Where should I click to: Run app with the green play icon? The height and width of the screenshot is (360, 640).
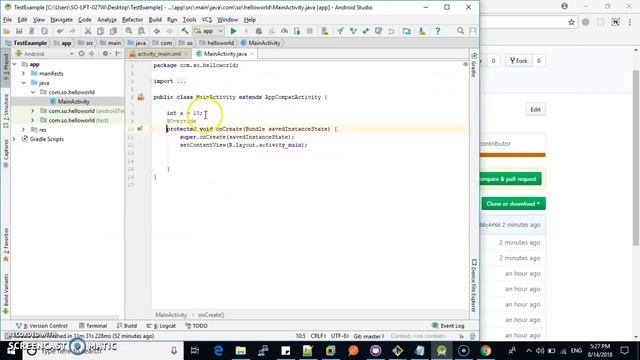coord(233,31)
